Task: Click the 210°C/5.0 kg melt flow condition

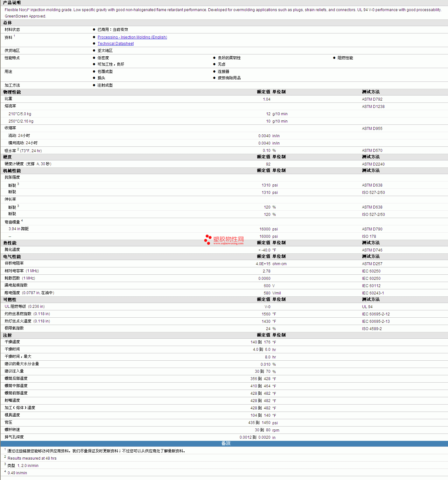Action: (x=20, y=114)
